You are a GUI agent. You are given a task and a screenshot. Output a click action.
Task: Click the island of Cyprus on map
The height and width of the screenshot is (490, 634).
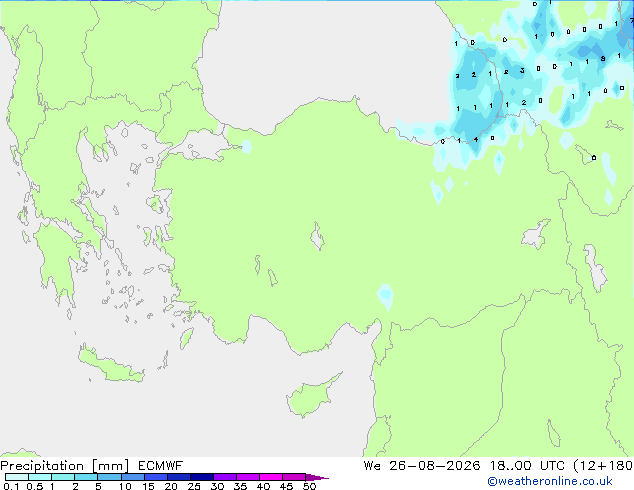(309, 398)
